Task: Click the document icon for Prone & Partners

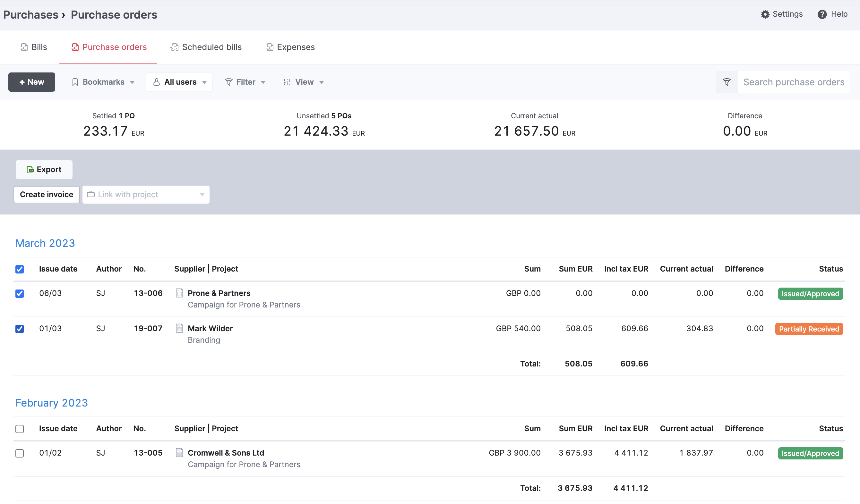Action: [179, 293]
